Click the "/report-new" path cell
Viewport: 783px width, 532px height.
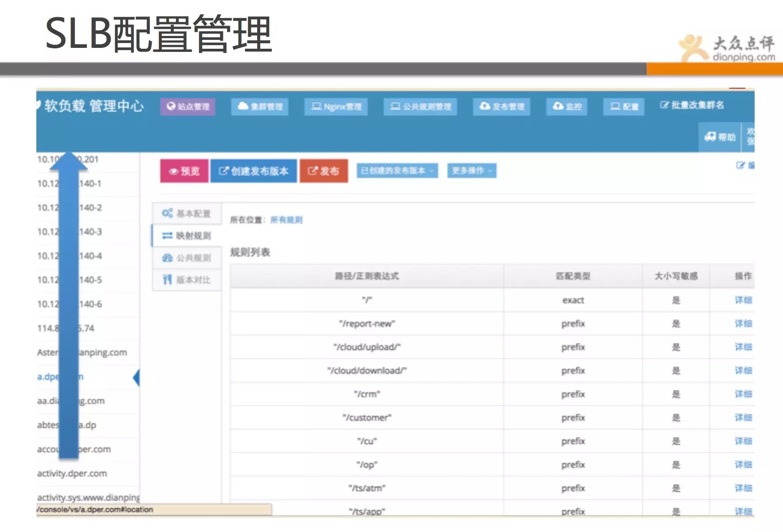tap(367, 324)
